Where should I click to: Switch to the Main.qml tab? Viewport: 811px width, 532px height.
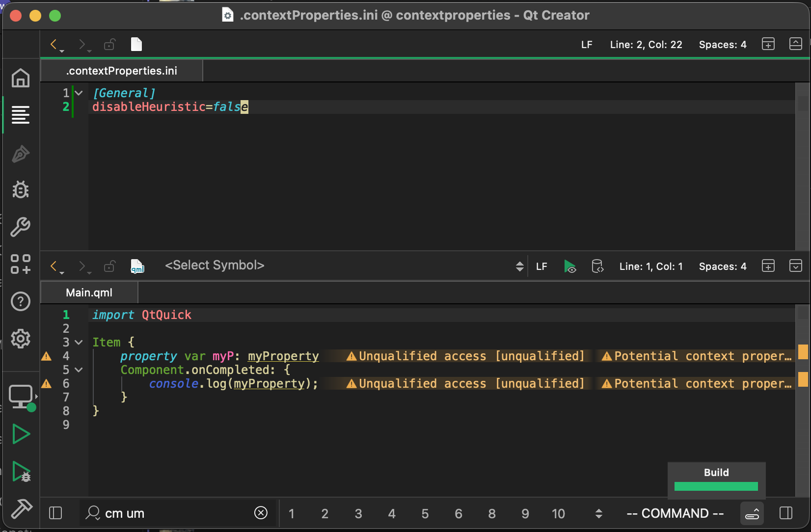click(x=89, y=293)
